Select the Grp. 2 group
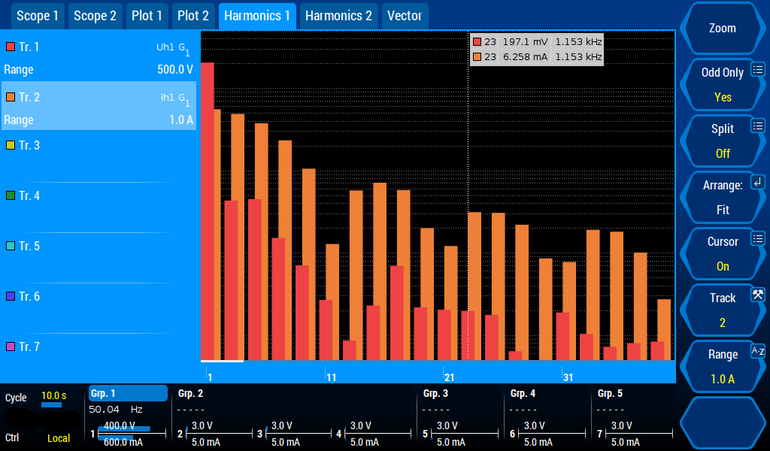770x451 pixels. coord(191,394)
